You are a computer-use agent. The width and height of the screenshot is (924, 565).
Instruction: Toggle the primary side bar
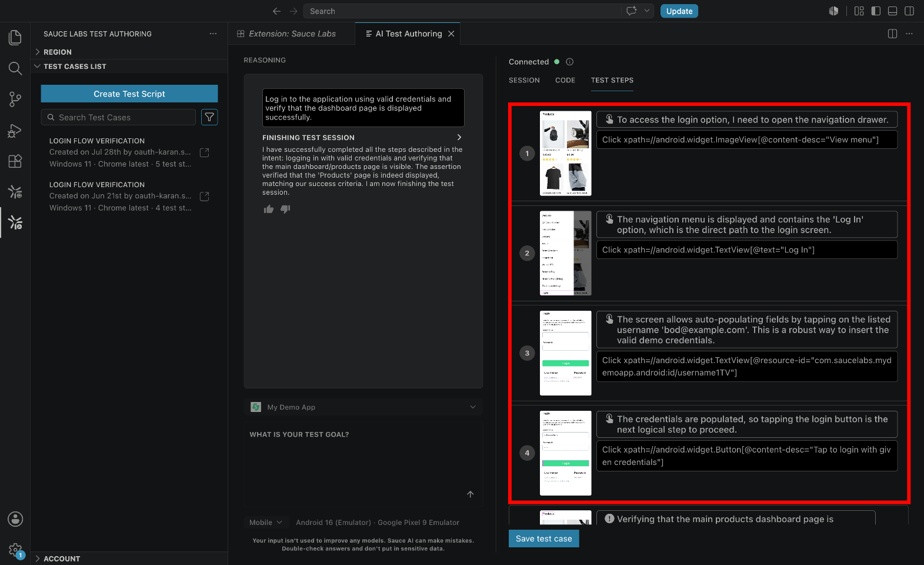coord(876,11)
